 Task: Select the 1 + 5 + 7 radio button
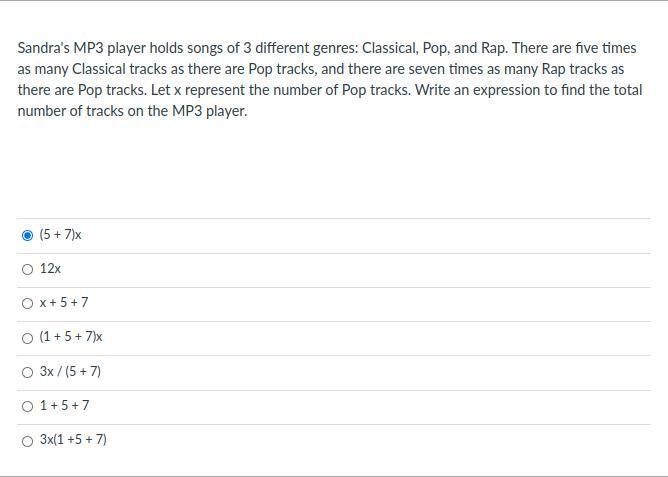click(27, 406)
